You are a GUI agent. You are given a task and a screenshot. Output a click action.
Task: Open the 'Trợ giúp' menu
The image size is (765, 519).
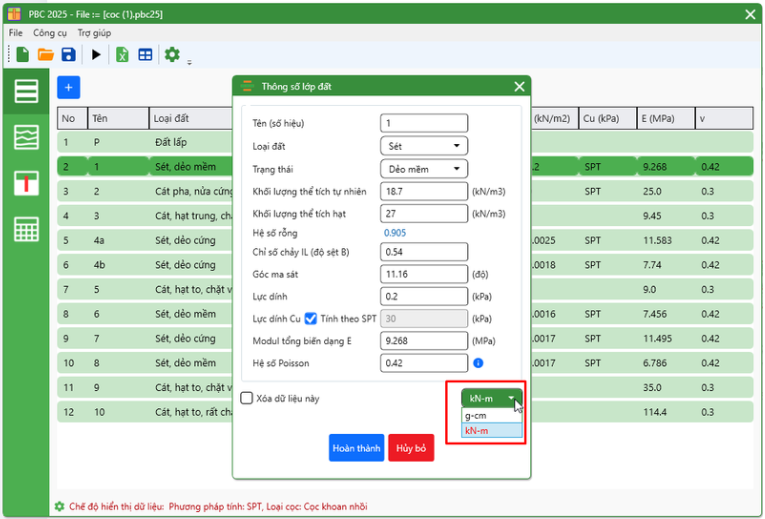point(94,33)
